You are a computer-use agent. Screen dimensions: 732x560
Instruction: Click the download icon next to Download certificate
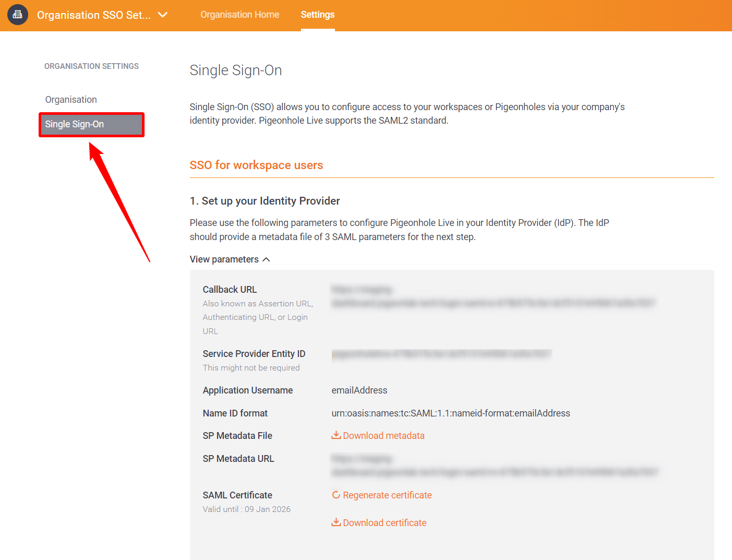[336, 522]
